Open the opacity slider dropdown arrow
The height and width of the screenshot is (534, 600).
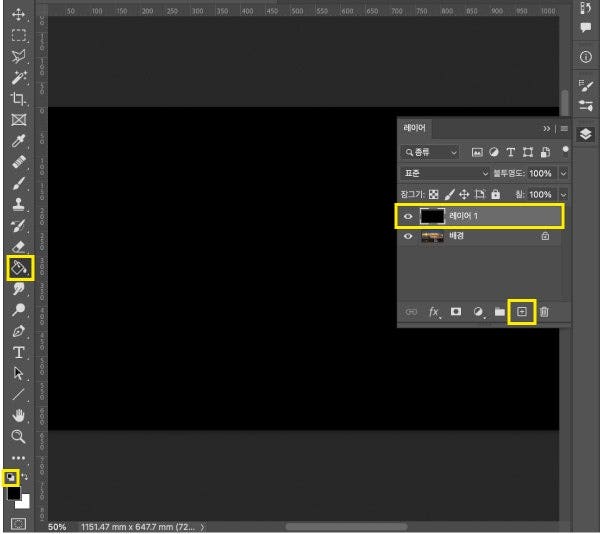pos(564,173)
